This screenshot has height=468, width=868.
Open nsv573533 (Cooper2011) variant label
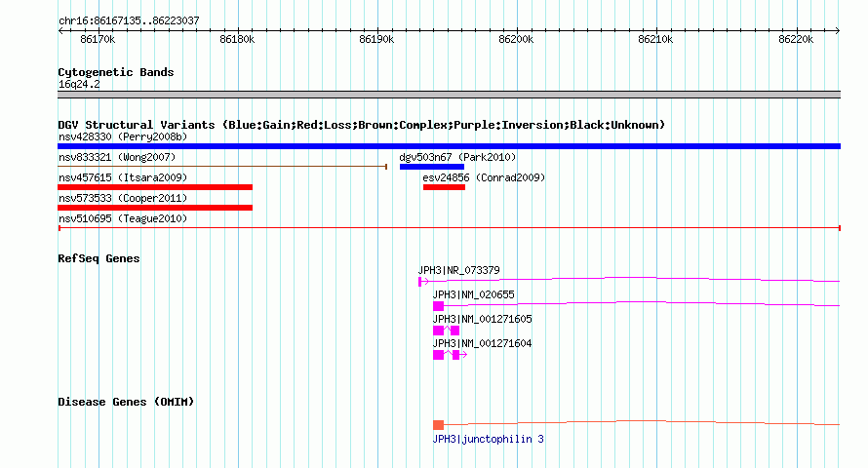point(123,198)
